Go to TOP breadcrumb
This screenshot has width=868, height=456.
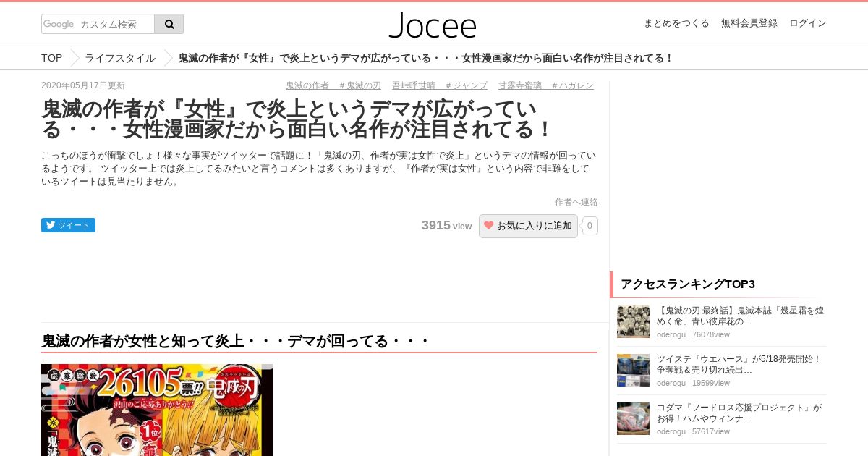pos(51,58)
